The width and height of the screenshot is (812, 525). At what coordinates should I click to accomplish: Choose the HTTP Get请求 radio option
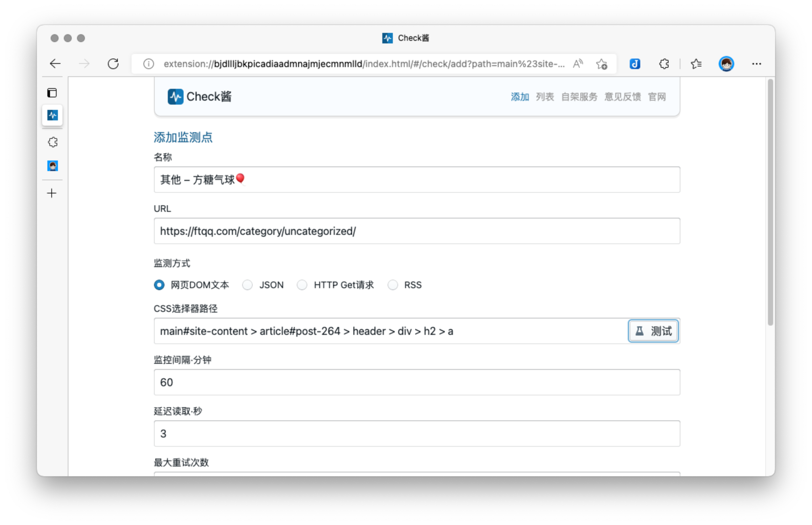pos(302,285)
